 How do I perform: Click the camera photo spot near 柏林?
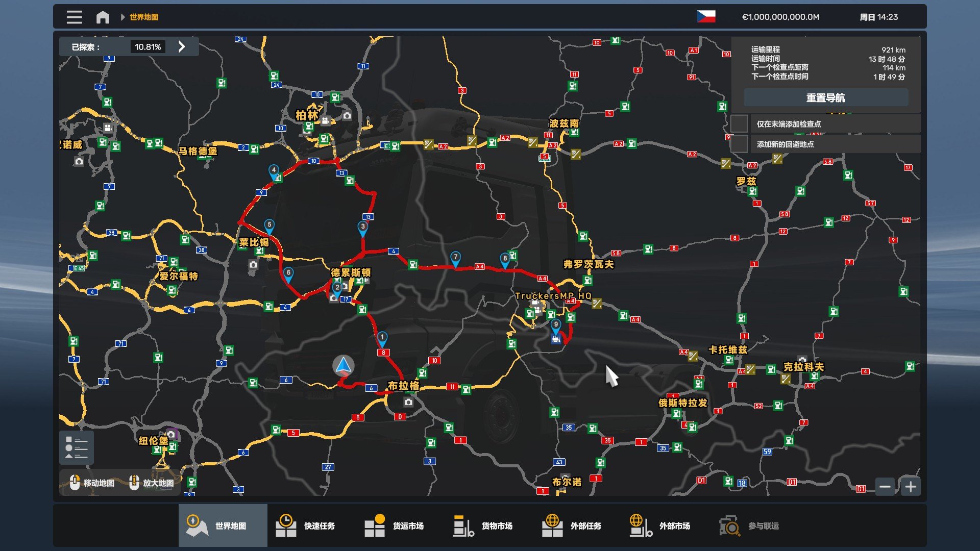point(347,116)
